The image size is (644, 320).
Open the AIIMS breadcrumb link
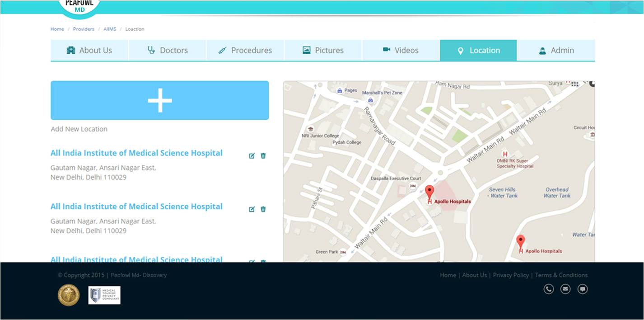click(x=110, y=29)
